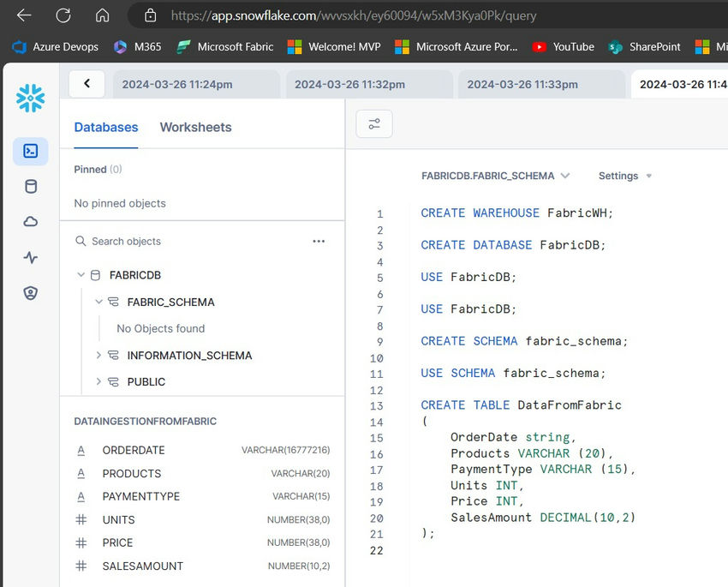Viewport: 728px width, 587px height.
Task: Click code line CREATE SCHEMA fabric_schema
Action: [524, 341]
